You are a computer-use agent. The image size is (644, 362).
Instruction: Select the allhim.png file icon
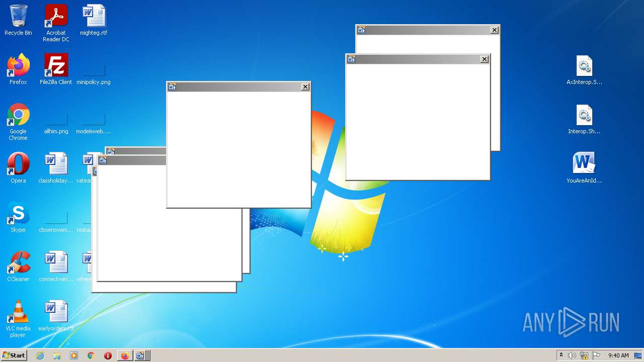[x=56, y=124]
